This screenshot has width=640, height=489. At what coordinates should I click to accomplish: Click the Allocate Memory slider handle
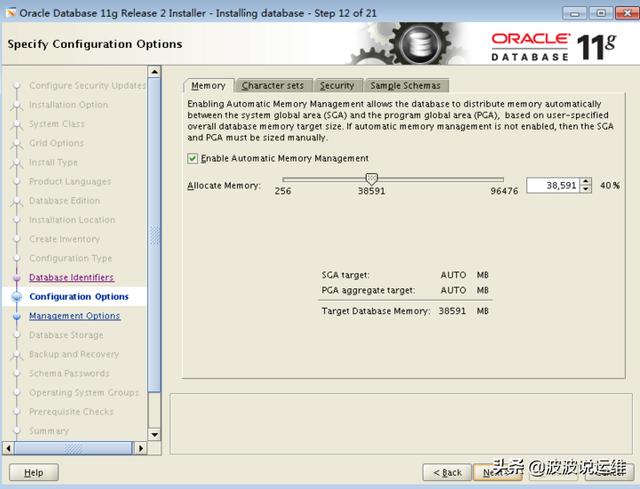click(x=371, y=178)
